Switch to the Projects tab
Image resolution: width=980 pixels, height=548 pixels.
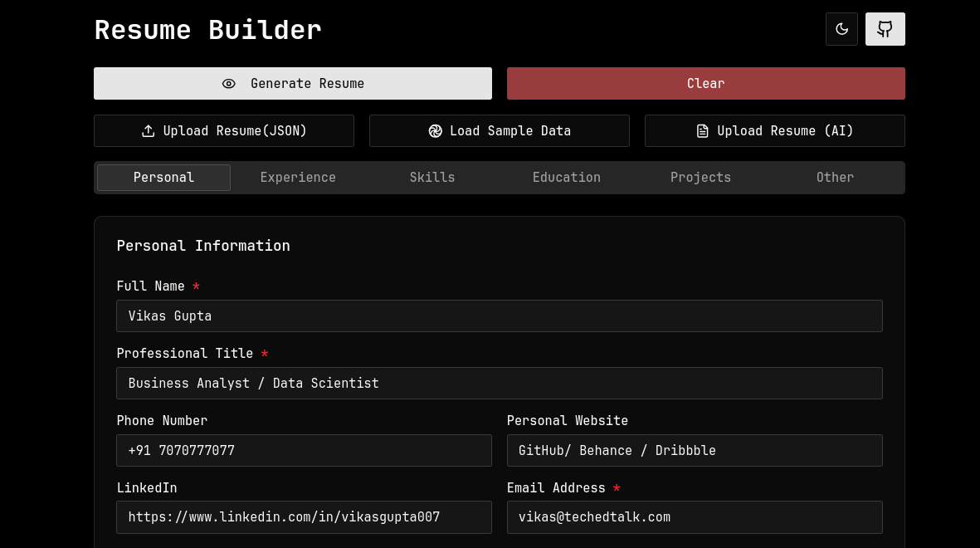click(700, 178)
